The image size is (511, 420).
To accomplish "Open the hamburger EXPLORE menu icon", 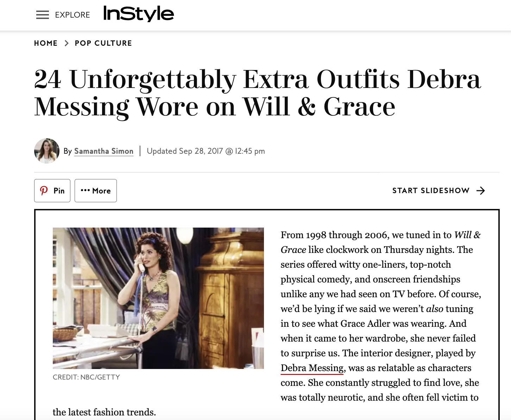I will point(42,15).
